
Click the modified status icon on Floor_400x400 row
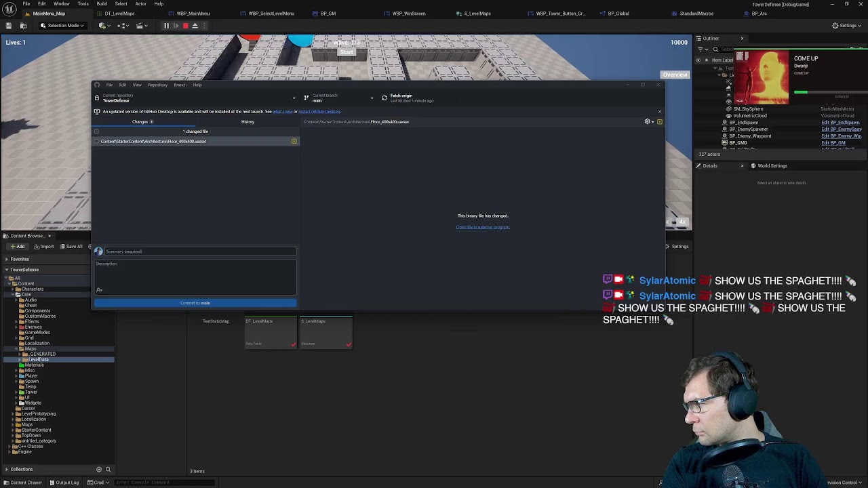click(x=294, y=142)
